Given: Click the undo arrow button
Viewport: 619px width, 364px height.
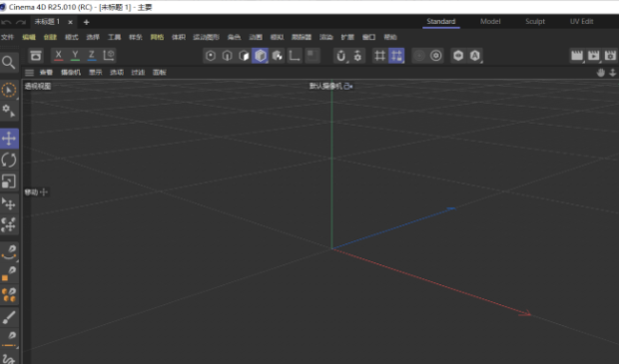Looking at the screenshot, I should [6, 22].
